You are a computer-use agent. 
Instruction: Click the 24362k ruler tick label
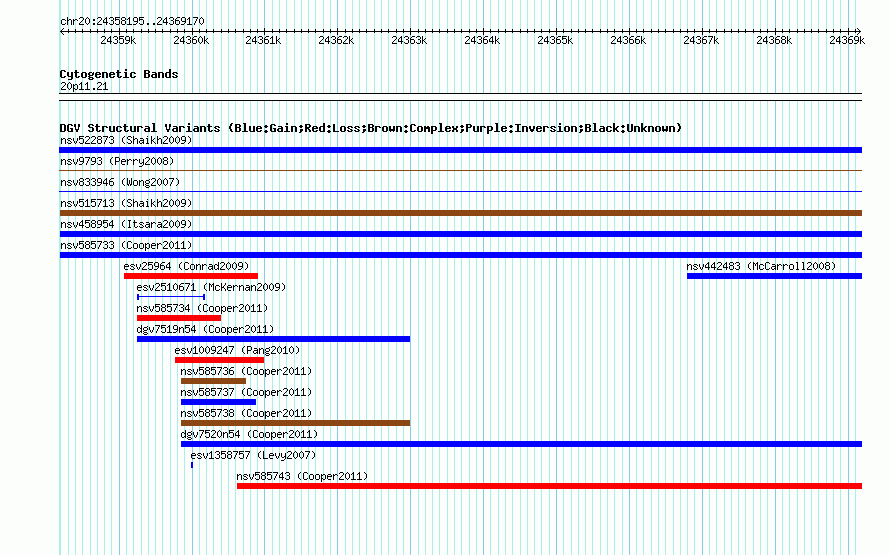click(336, 40)
